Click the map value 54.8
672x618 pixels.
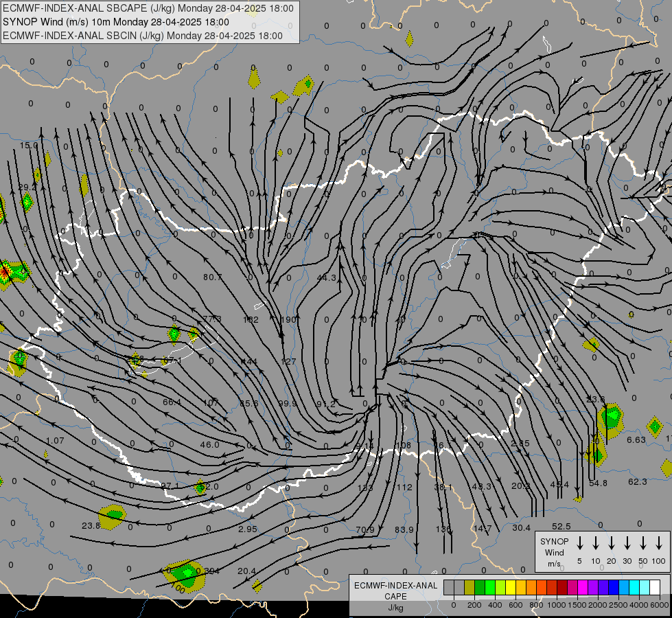coord(599,483)
